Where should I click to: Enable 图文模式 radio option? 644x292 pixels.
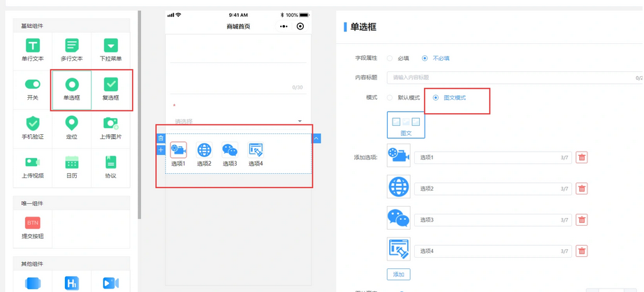click(x=436, y=98)
